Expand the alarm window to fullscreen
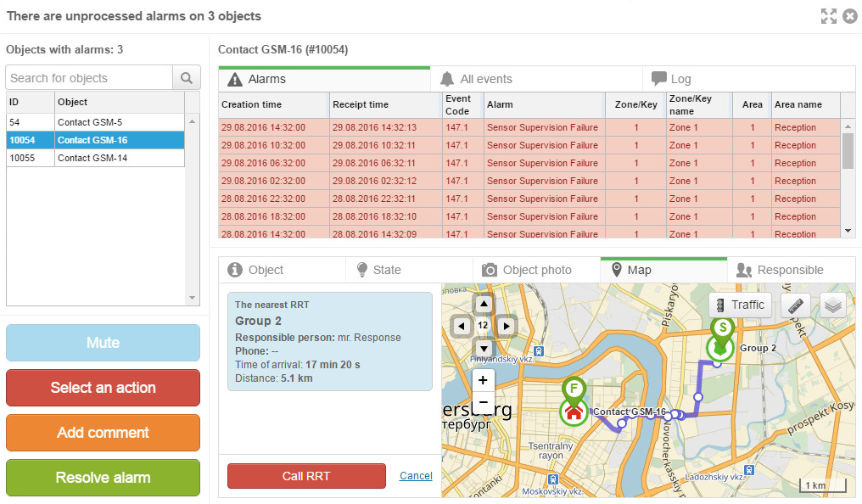862x504 pixels. pyautogui.click(x=828, y=16)
